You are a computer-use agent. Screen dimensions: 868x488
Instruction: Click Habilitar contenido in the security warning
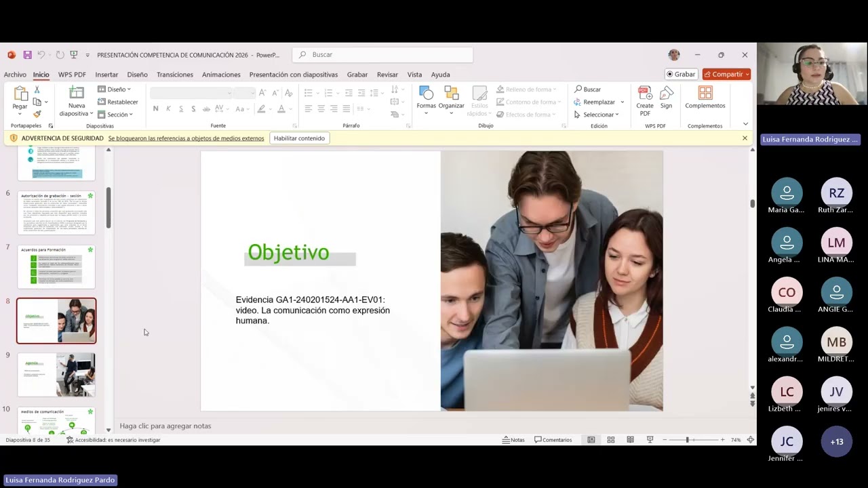tap(299, 138)
